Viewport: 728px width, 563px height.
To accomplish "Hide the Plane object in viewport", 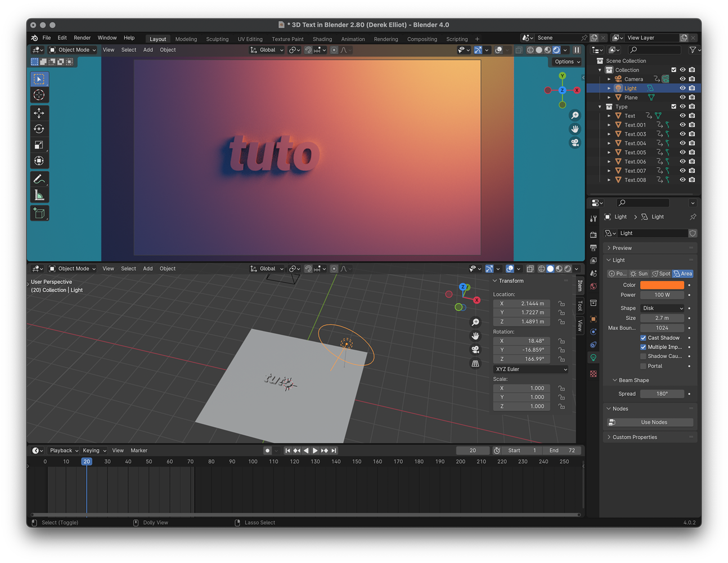I will 682,97.
